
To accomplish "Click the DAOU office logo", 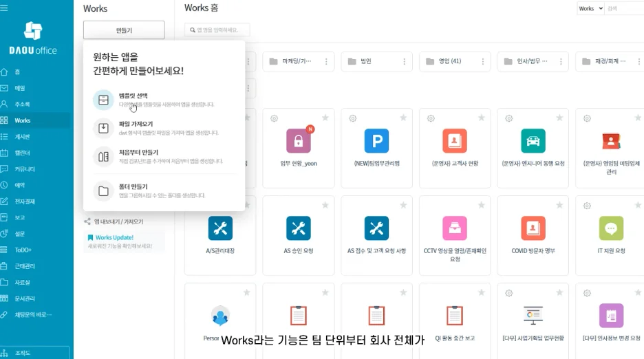I will pyautogui.click(x=33, y=39).
